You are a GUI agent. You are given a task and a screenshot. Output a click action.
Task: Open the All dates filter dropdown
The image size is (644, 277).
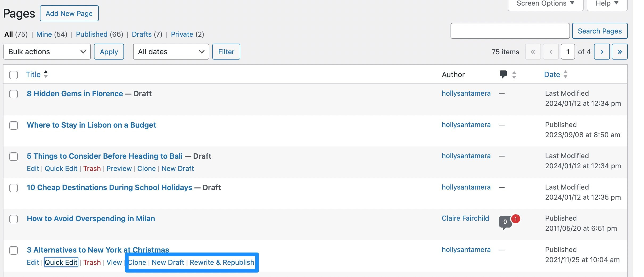171,52
